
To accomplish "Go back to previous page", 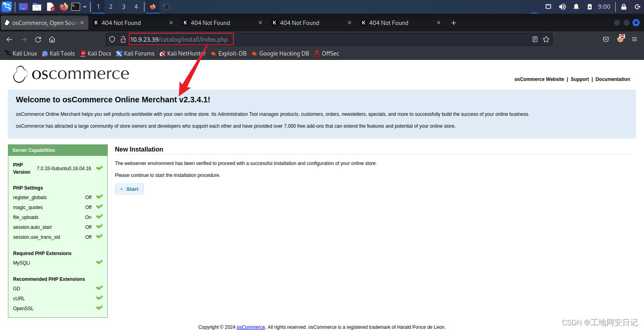I will pyautogui.click(x=10, y=39).
